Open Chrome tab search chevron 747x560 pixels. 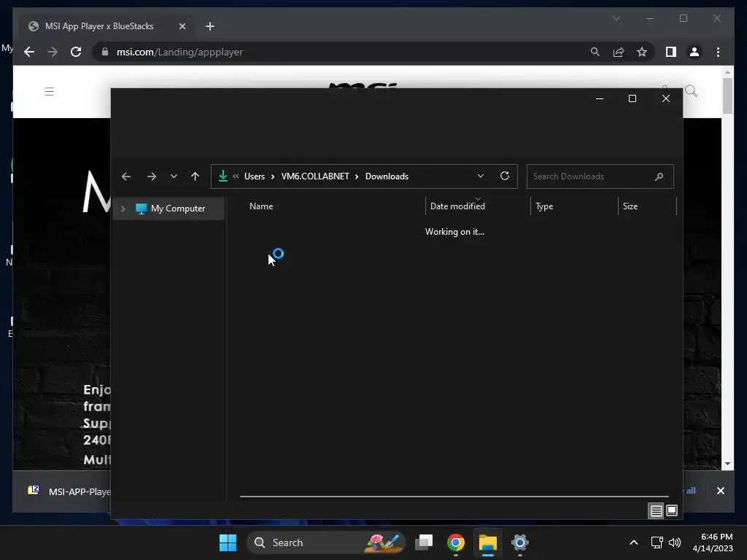point(616,18)
